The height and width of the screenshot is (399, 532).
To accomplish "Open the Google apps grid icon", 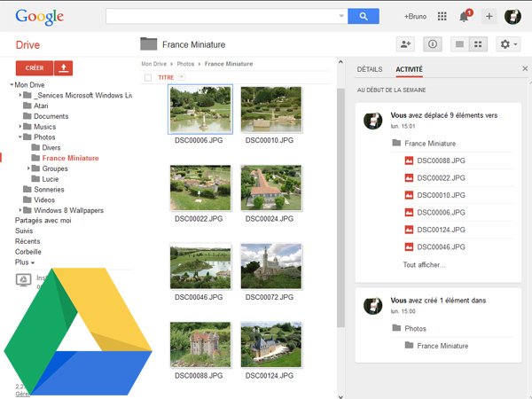I will (x=442, y=16).
